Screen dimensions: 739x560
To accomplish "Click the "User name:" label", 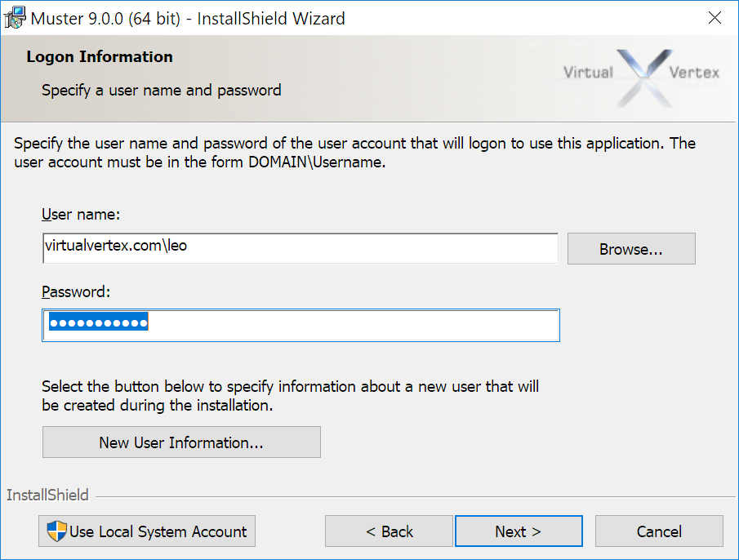I will point(81,215).
